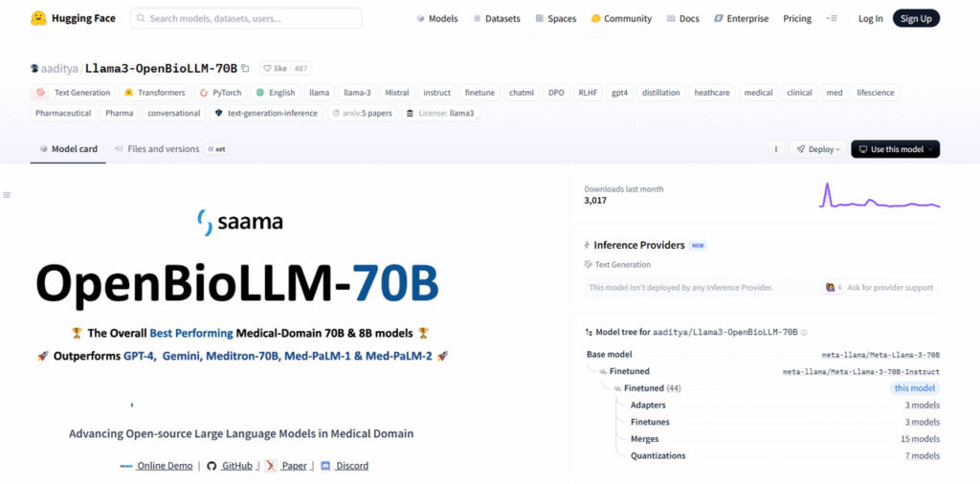Focus the search models input field
Viewport: 980px width, 484px height.
(249, 18)
